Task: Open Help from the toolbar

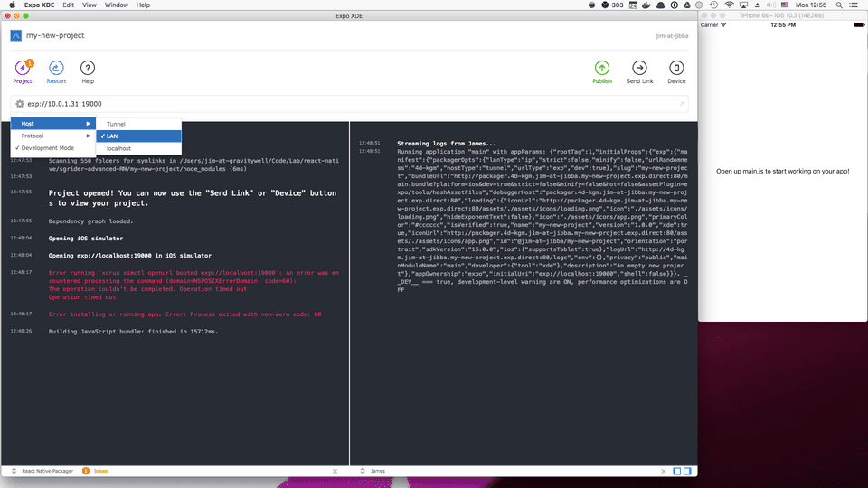Action: tap(88, 69)
